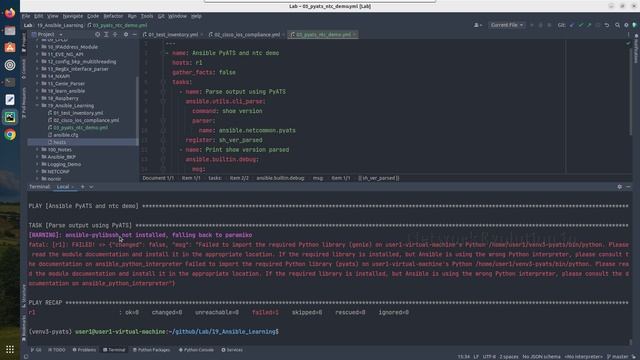This screenshot has width=640, height=360.
Task: Open the Navigate menu
Action: (73, 16)
